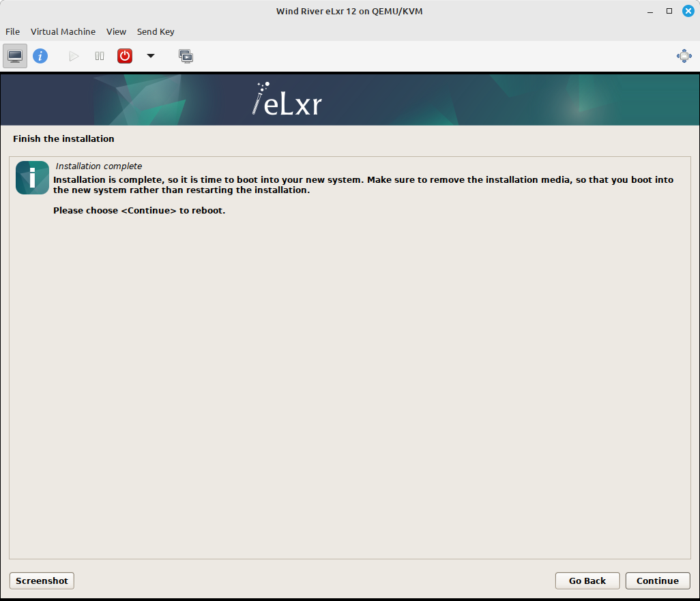Screen dimensions: 700x601
Task: Run the virtual machine using the play icon
Action: click(x=74, y=56)
